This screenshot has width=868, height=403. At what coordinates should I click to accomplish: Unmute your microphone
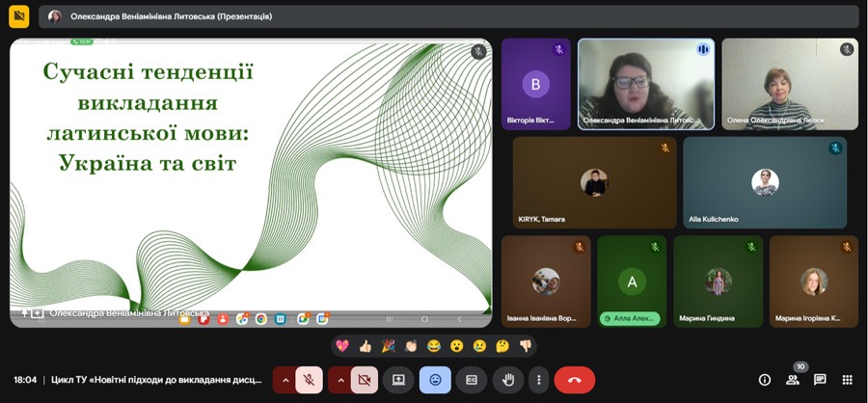[309, 380]
